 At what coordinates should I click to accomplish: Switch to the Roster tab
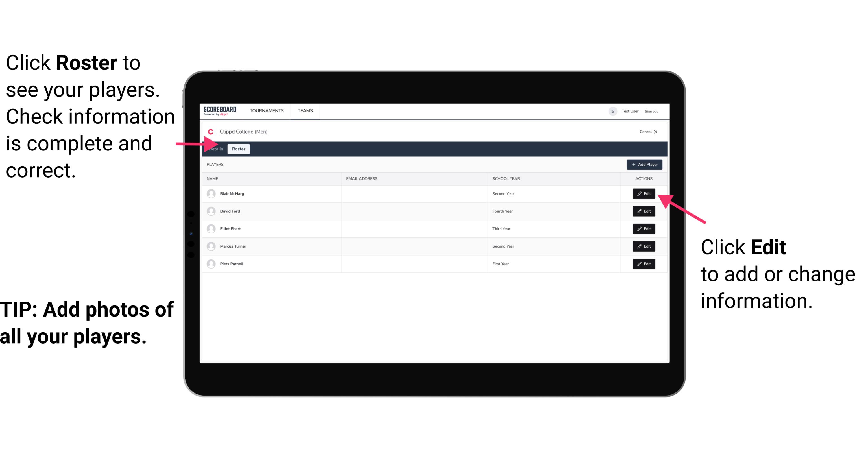pyautogui.click(x=237, y=149)
